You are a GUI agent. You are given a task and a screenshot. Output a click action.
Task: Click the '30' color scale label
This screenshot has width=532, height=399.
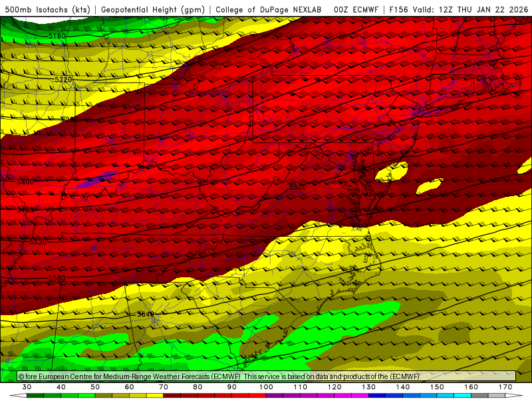click(27, 387)
